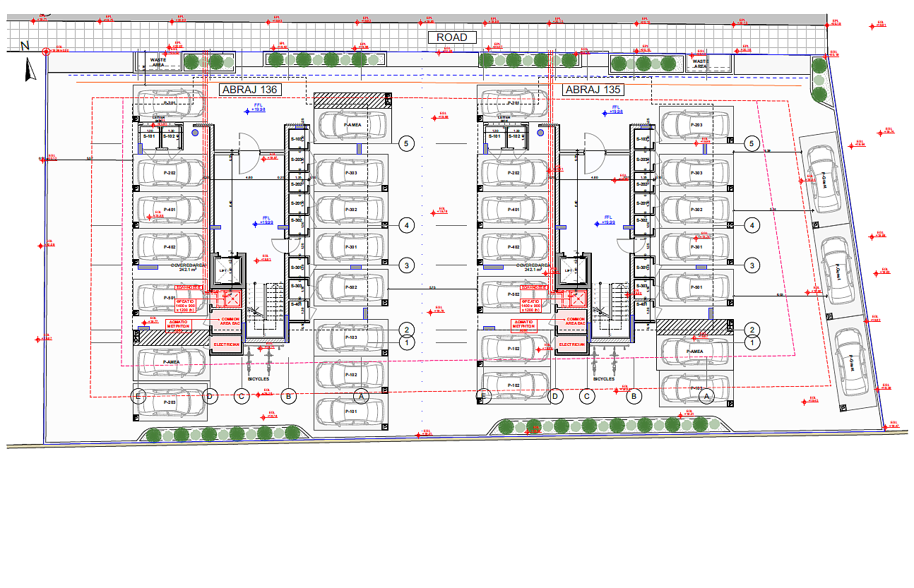Image resolution: width=914 pixels, height=588 pixels.
Task: Click the covered area 242.1 m² text in ABRAJ 136
Action: 187,268
